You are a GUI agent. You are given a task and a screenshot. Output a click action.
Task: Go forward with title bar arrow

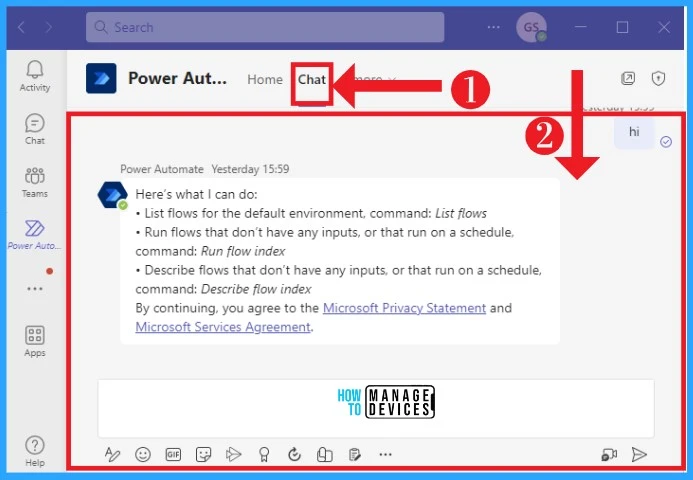click(49, 27)
